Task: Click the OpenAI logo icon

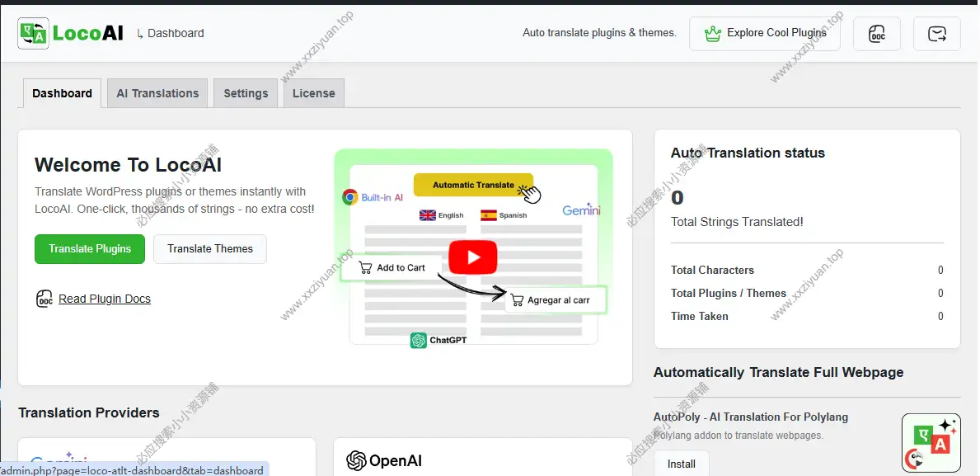Action: coord(356,460)
